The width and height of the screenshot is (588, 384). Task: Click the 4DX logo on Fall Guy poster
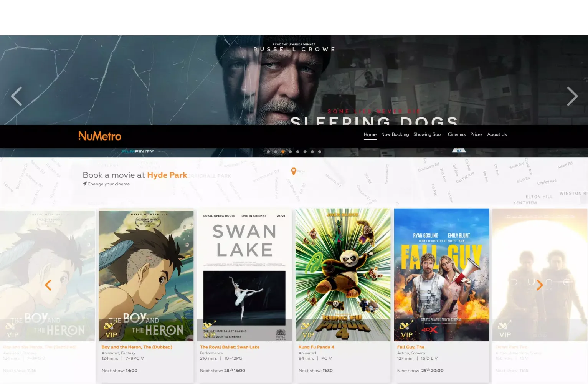(x=429, y=329)
